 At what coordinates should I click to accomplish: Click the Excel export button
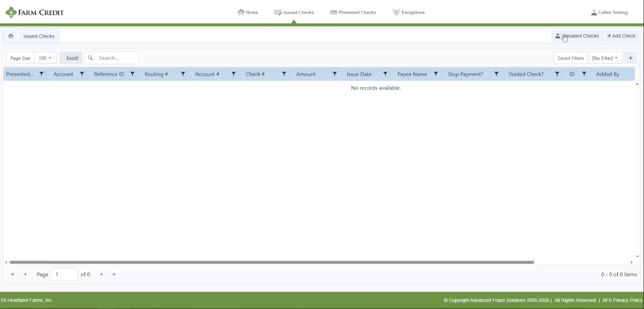click(72, 58)
